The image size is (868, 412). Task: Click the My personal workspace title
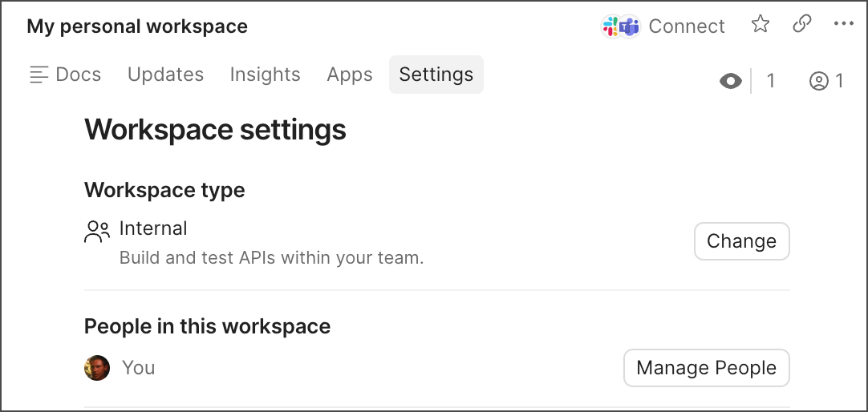click(x=137, y=26)
